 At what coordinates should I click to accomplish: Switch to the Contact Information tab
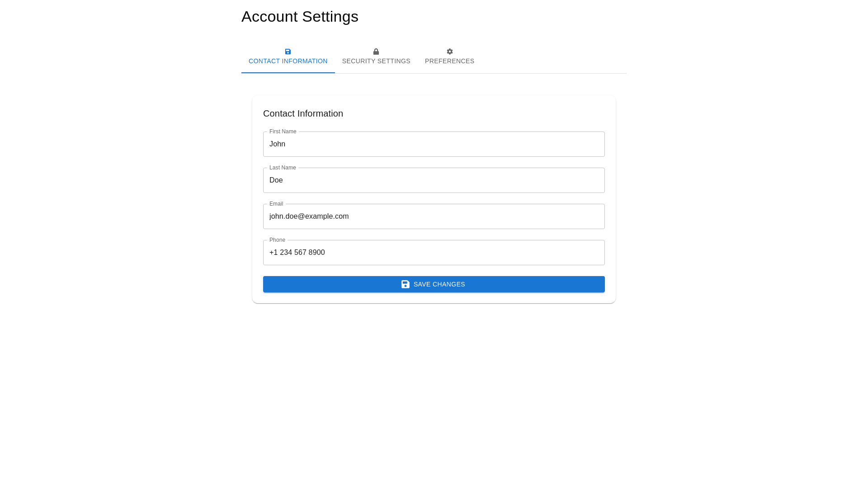point(288,61)
